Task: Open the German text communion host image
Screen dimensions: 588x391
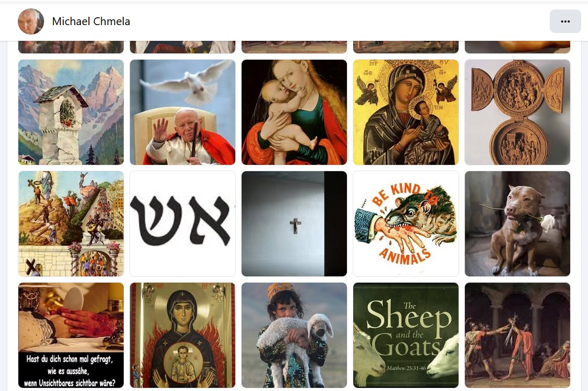Action: click(71, 335)
